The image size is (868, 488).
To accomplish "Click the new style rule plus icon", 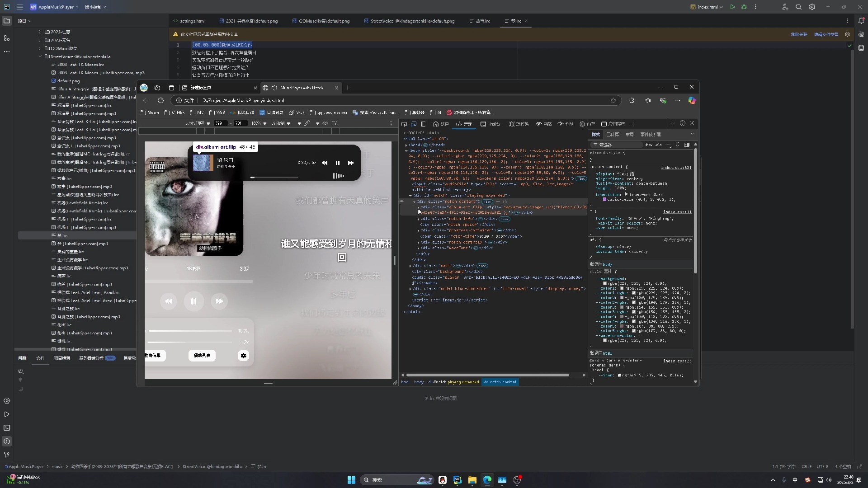I will click(x=669, y=145).
